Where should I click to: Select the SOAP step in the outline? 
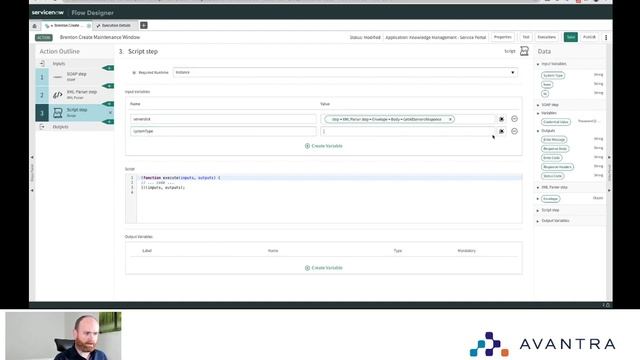(76, 77)
